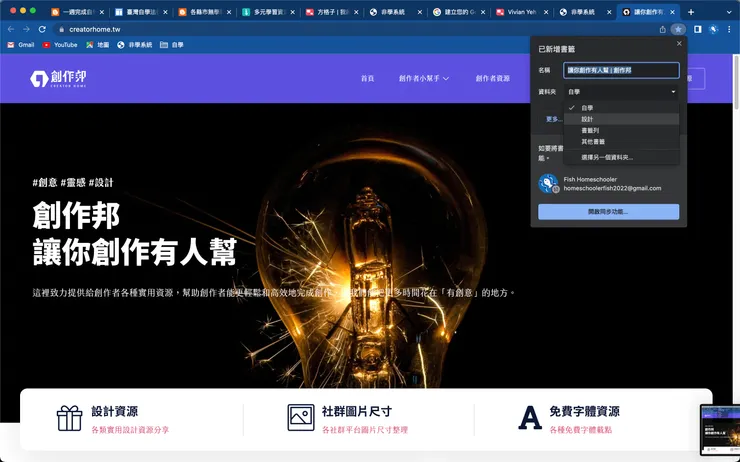Open the 自學 bookmark folder
The height and width of the screenshot is (462, 740).
[172, 45]
